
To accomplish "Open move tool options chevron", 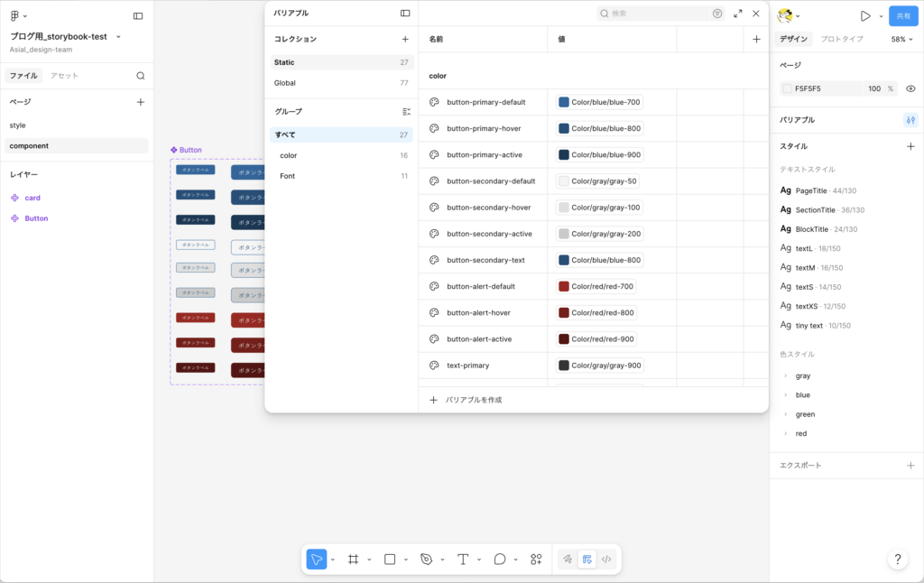I will point(333,560).
